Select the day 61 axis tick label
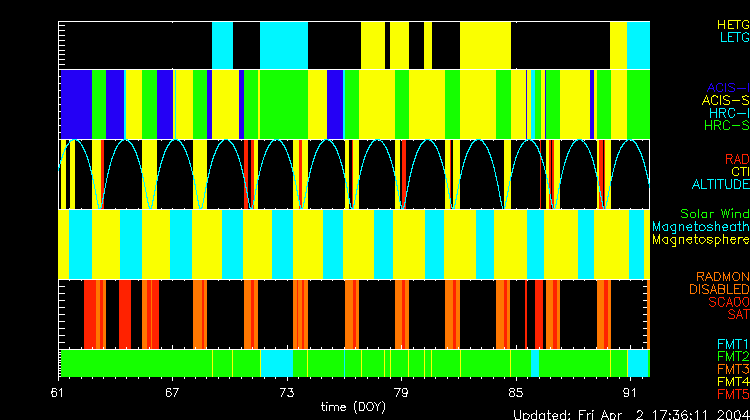This screenshot has width=750, height=420. (59, 392)
